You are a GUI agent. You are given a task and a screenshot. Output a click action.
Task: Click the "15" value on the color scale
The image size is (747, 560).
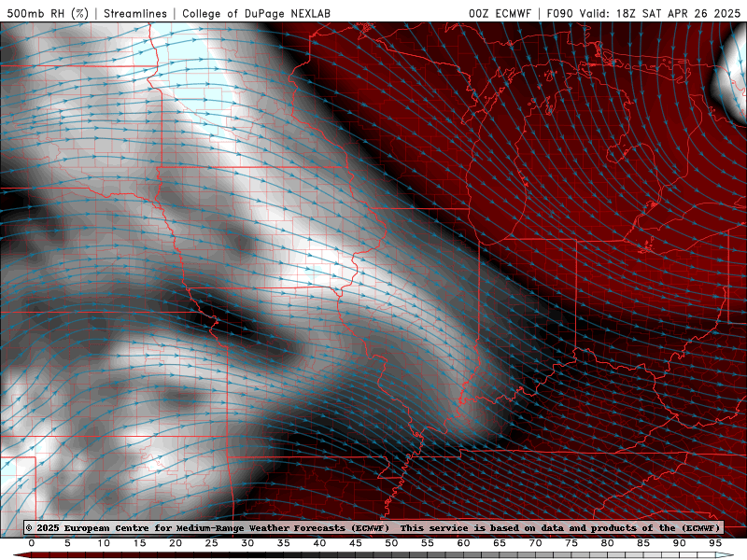[x=139, y=543]
